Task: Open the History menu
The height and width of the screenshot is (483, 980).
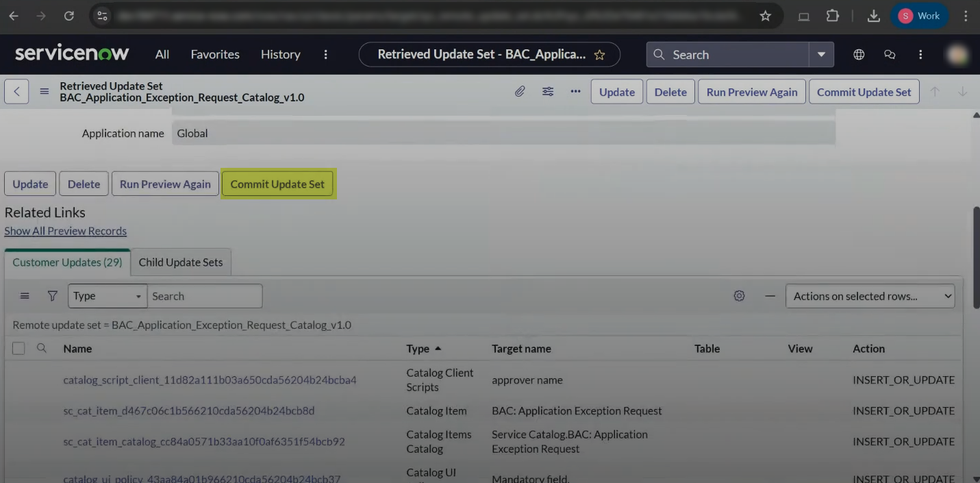Action: pos(280,55)
